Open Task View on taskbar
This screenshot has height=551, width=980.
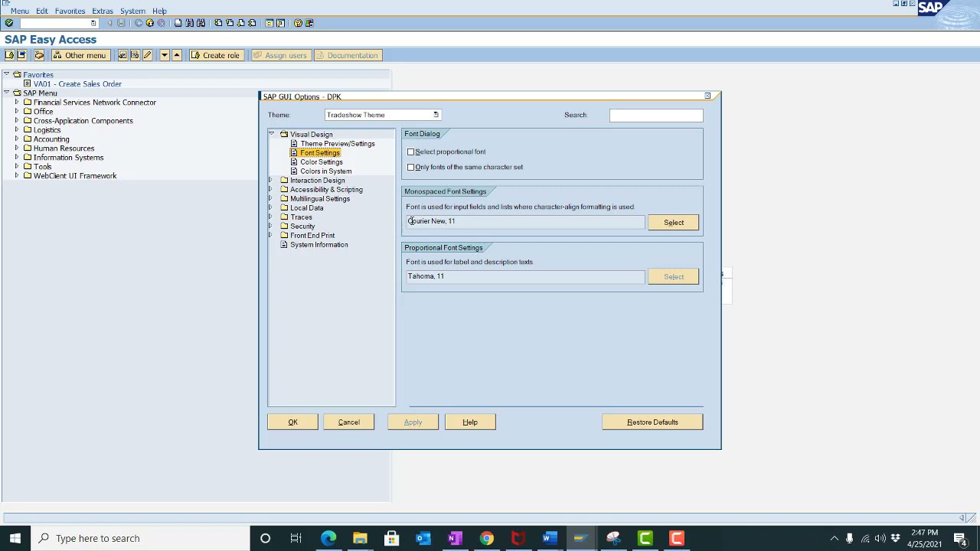[296, 538]
